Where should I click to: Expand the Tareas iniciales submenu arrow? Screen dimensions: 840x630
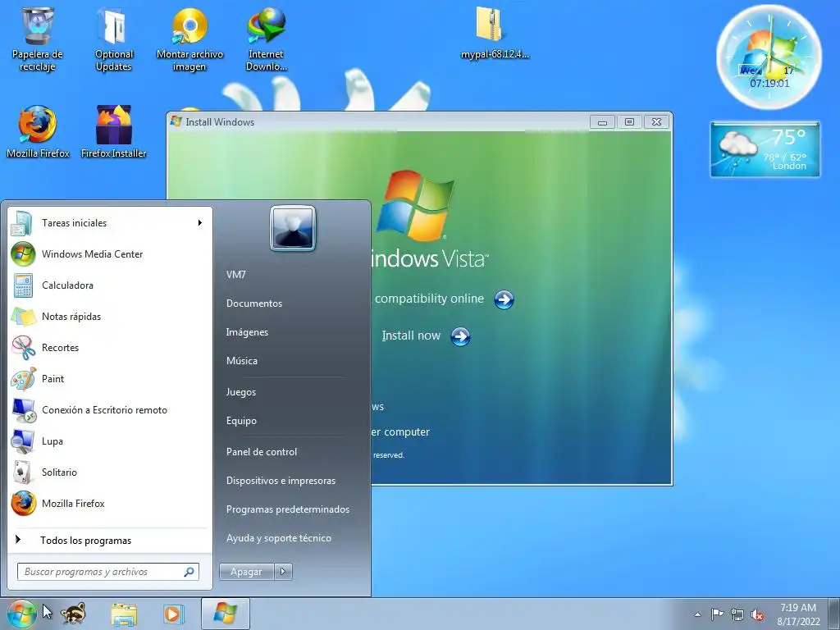click(200, 223)
